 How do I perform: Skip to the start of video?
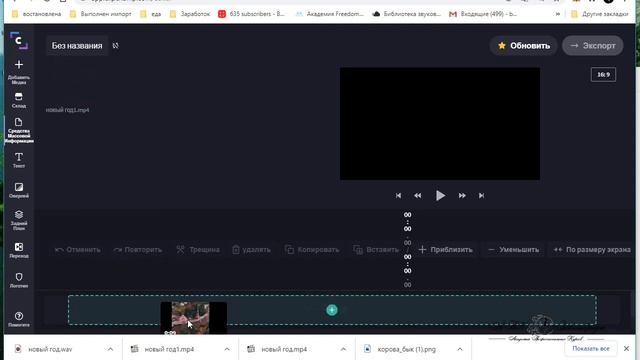click(398, 196)
